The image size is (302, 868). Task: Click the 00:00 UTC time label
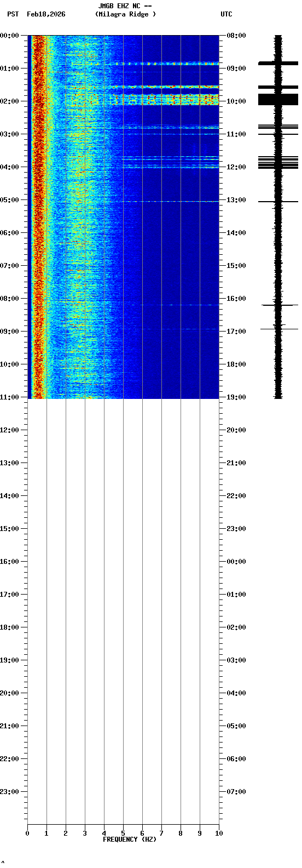(236, 562)
